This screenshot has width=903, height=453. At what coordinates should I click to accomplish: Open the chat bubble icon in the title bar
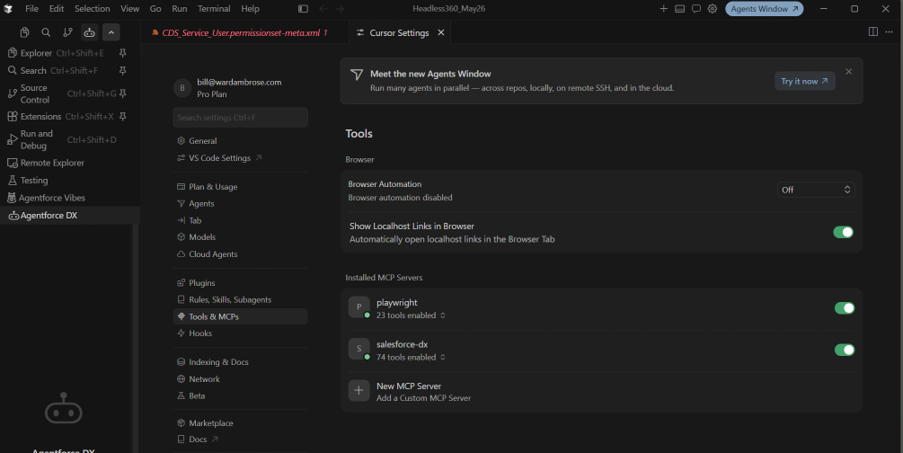696,9
